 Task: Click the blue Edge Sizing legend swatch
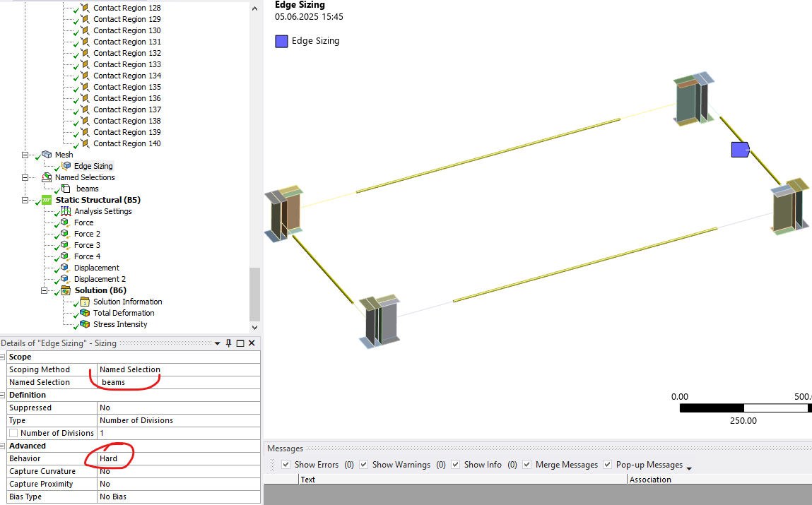point(282,42)
